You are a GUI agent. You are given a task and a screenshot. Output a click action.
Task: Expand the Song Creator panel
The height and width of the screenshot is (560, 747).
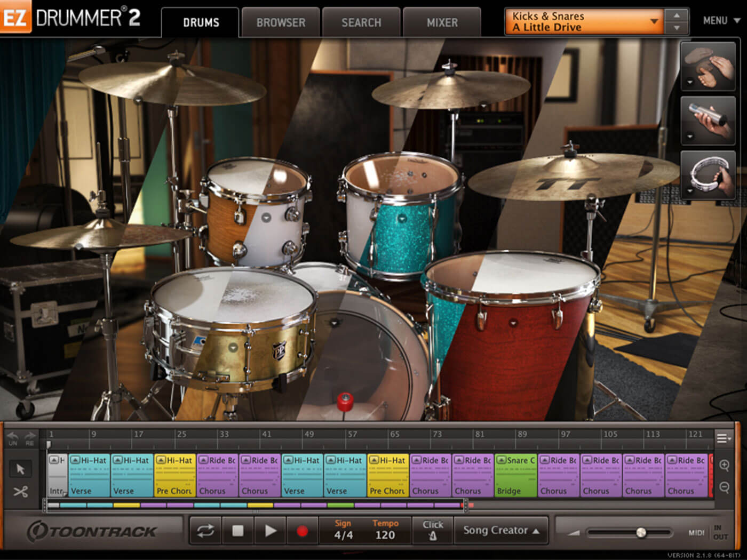[x=501, y=530]
